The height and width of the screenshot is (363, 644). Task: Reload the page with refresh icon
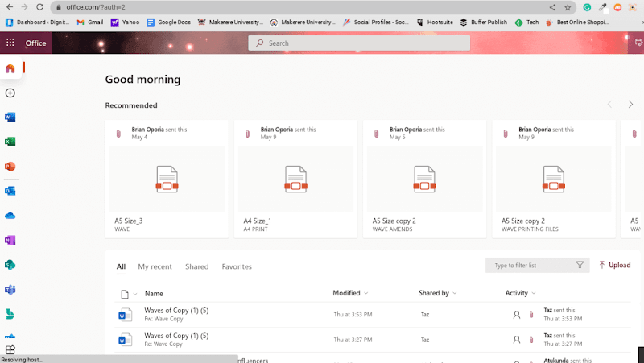[39, 7]
